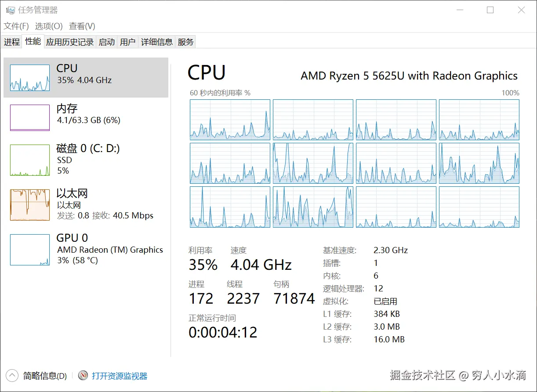Select the CPU usage mini graph
The image size is (537, 392).
pos(30,78)
